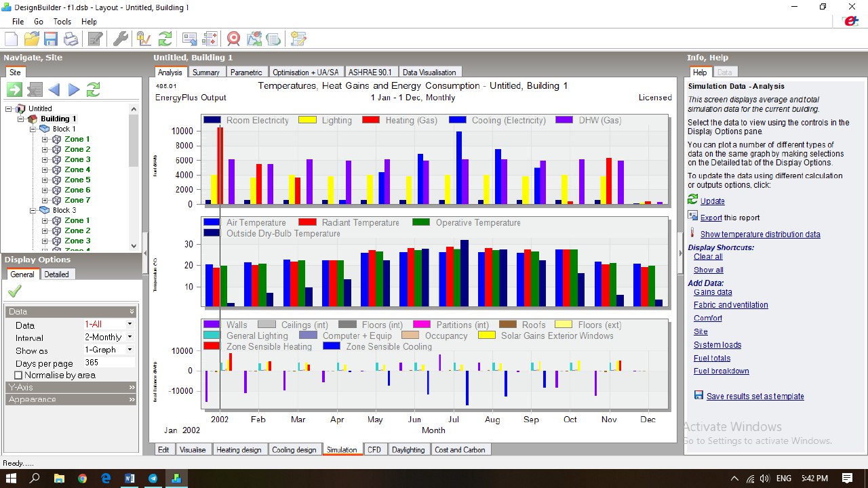
Task: Open the Interval dropdown showing 2-Monthly
Action: click(x=108, y=337)
